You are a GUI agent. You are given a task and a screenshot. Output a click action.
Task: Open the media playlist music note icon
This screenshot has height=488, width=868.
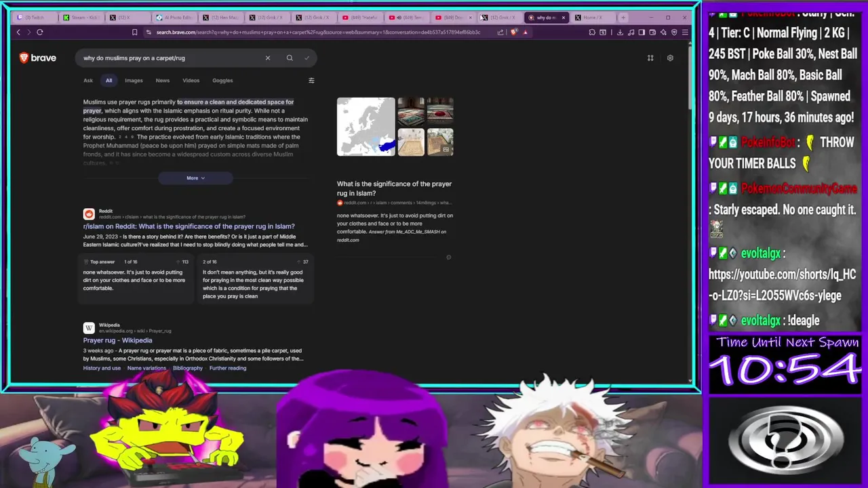(631, 32)
